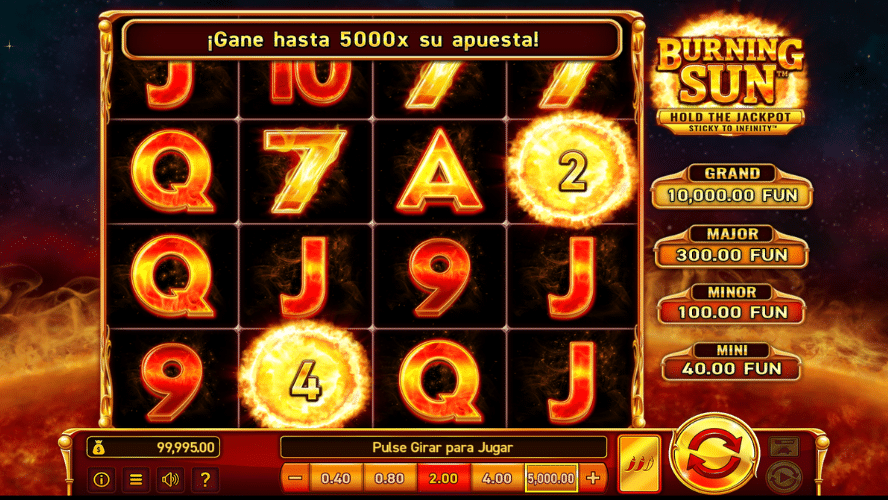888x500 pixels.
Task: Click the greyed bonus buy icon above autoplay
Action: [784, 446]
